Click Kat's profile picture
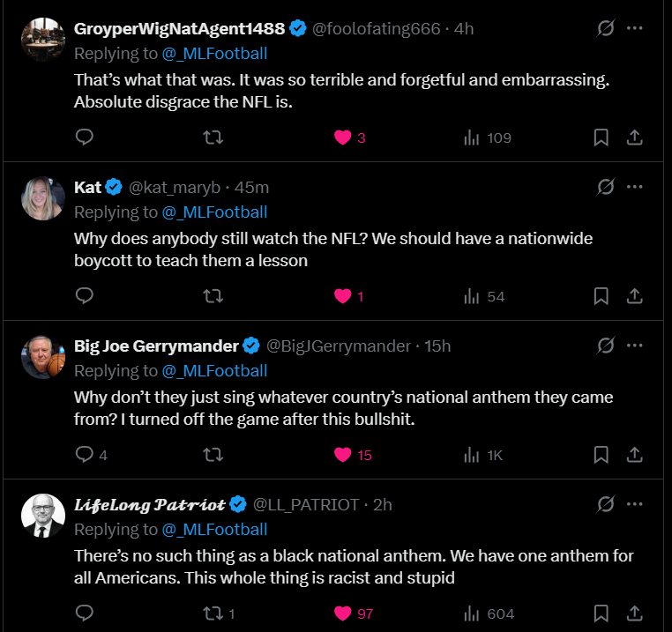672x632 pixels. [43, 198]
